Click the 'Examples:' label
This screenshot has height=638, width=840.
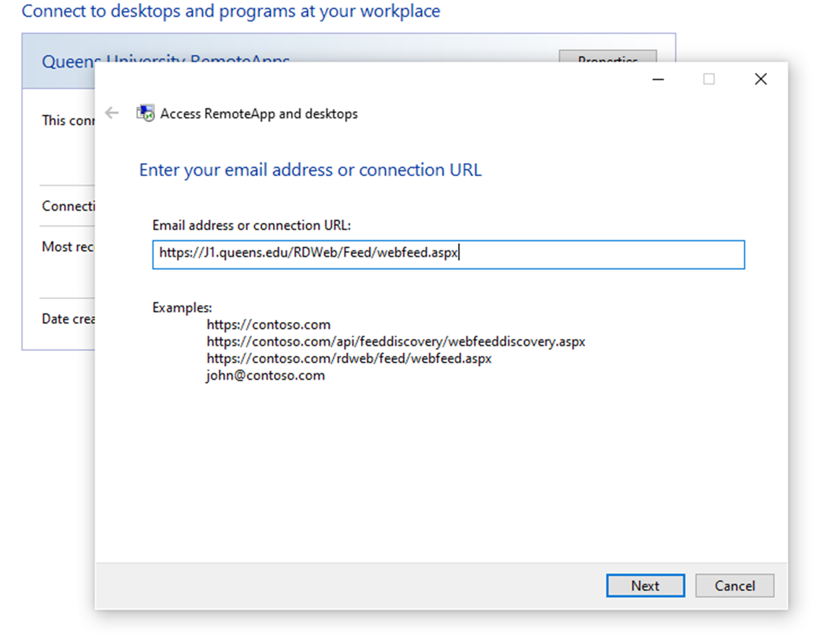coord(182,307)
